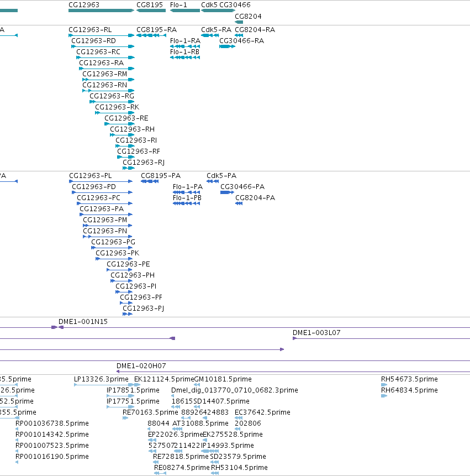This screenshot has width=470, height=476.
Task: Select transcript CG12963-RJ
Action: tap(144, 163)
